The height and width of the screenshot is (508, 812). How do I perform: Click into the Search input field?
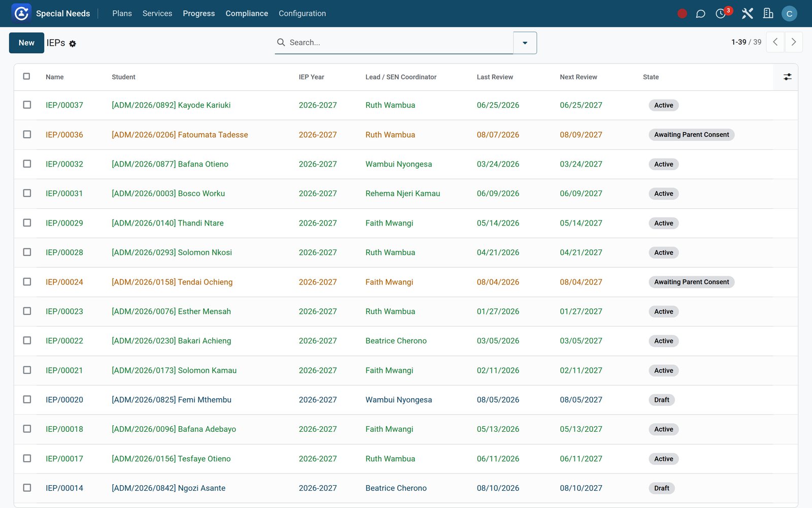click(x=398, y=43)
